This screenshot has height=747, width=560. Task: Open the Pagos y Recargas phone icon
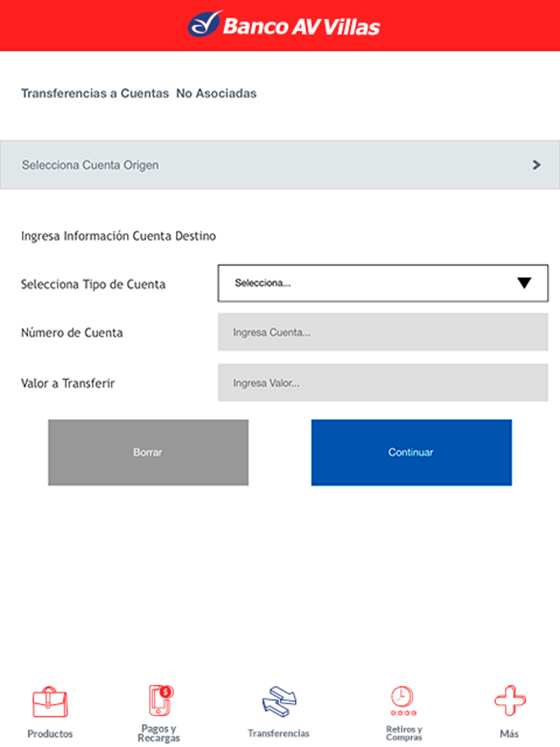161,700
